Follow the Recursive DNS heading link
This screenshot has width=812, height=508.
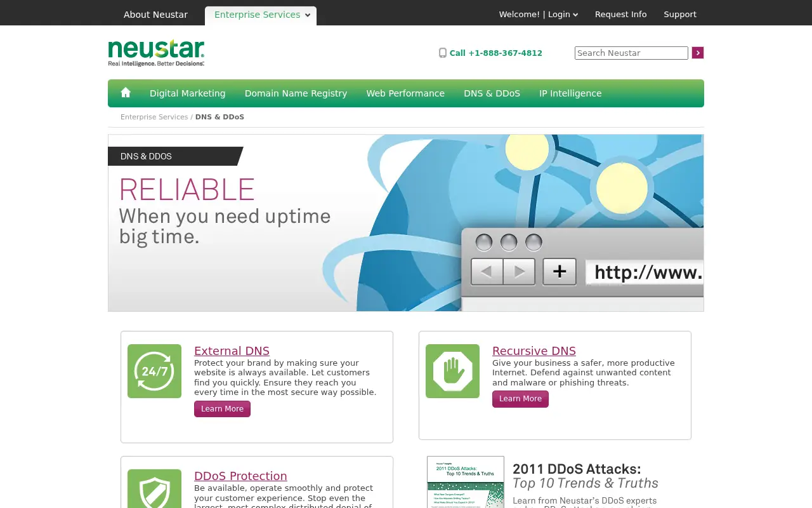coord(534,351)
